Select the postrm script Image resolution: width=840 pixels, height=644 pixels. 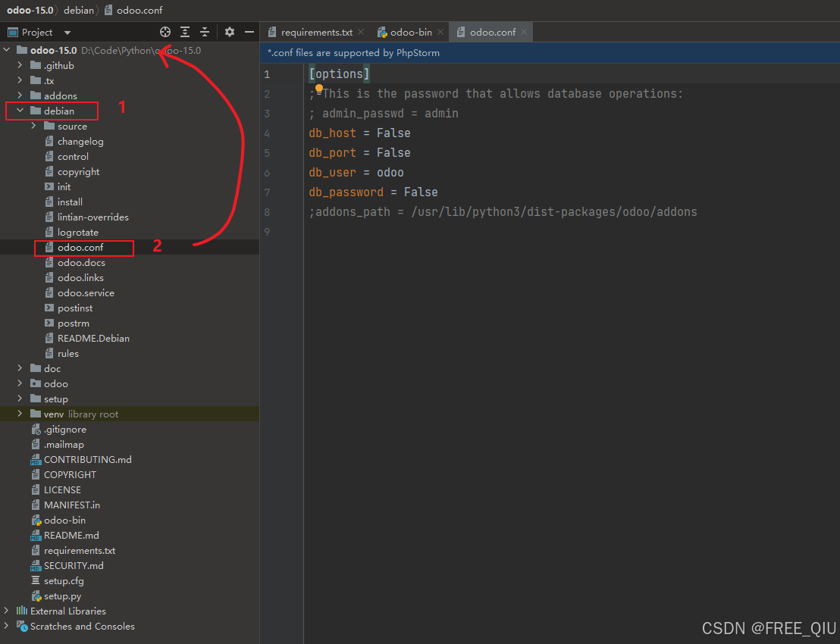pyautogui.click(x=74, y=324)
